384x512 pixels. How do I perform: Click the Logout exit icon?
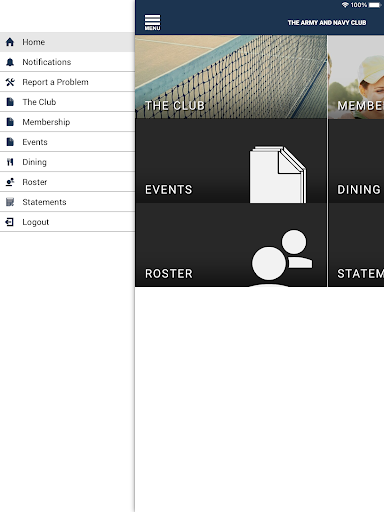10,222
